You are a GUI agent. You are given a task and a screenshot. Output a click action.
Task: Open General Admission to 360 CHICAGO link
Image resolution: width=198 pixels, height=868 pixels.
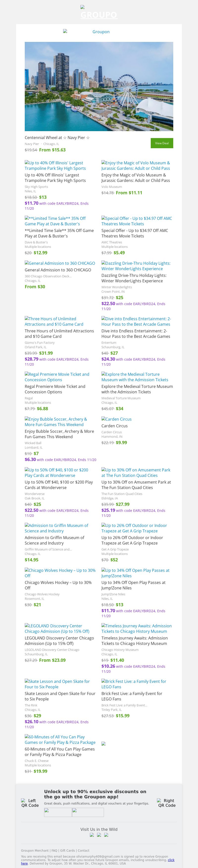click(60, 263)
